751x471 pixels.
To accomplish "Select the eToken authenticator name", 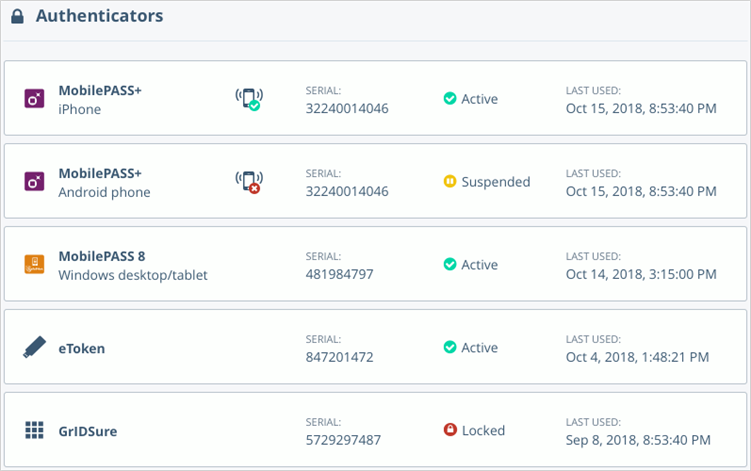I will click(x=81, y=349).
